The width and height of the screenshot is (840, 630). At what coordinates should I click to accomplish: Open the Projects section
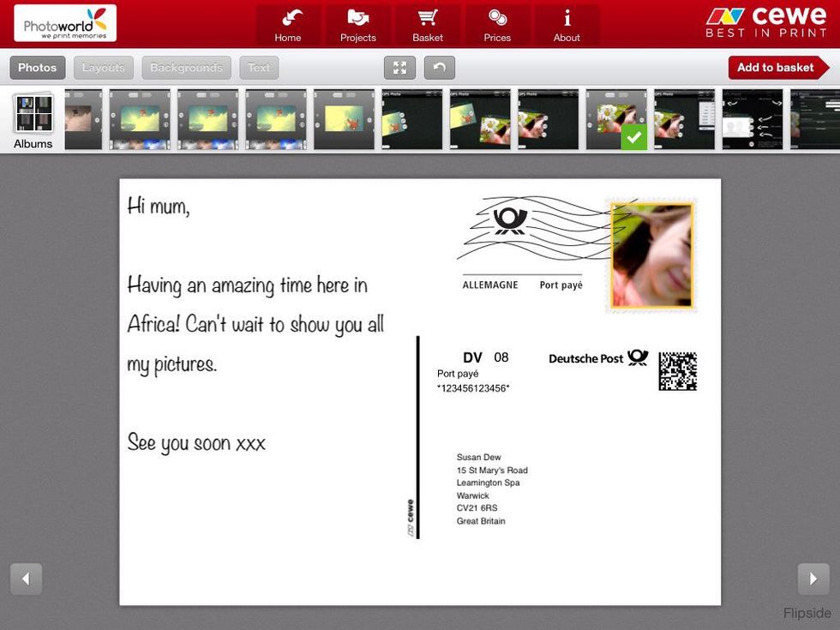[357, 25]
